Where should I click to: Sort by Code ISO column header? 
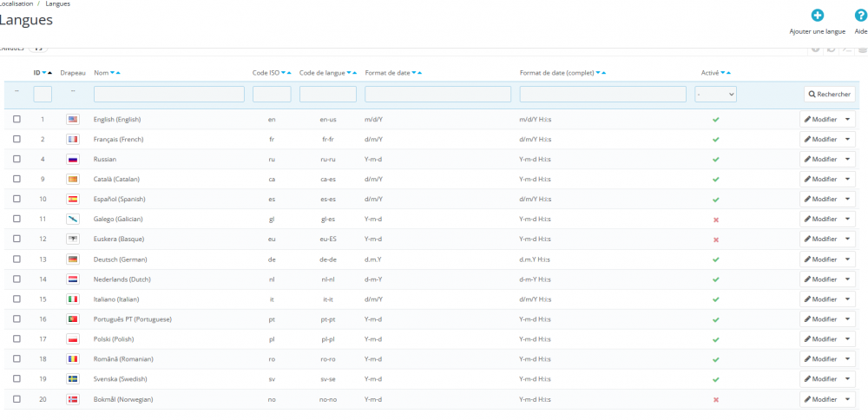(x=266, y=73)
